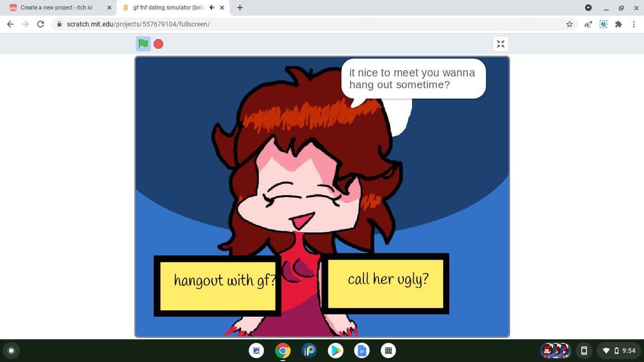Reload the Scratch project page
The height and width of the screenshot is (362, 644).
(41, 24)
